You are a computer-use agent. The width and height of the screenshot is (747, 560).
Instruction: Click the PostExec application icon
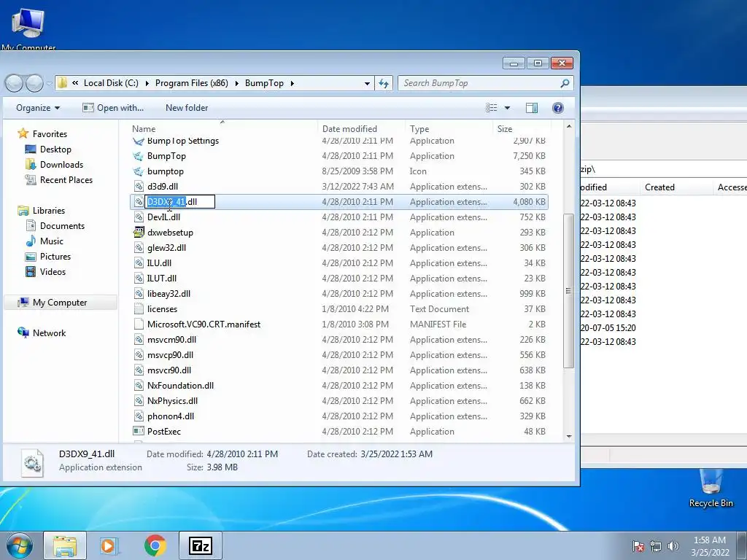(x=138, y=432)
